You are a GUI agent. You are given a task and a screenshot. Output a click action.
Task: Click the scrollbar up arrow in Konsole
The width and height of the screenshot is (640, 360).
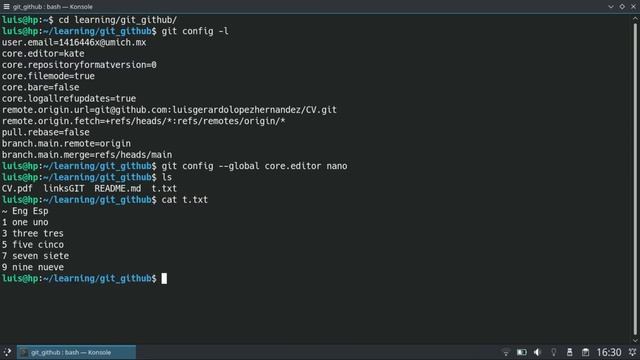635,18
